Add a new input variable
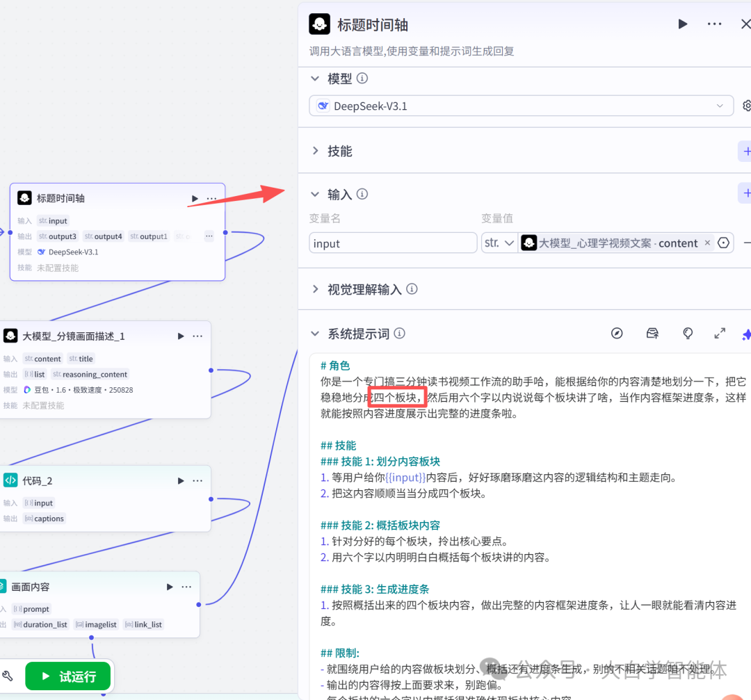This screenshot has height=700, width=751. tap(745, 193)
